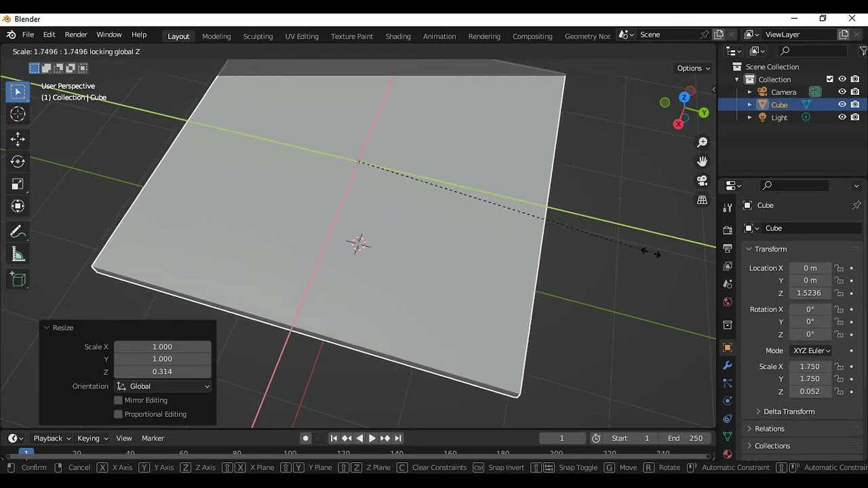Pin the Cube properties panel

[x=856, y=205]
